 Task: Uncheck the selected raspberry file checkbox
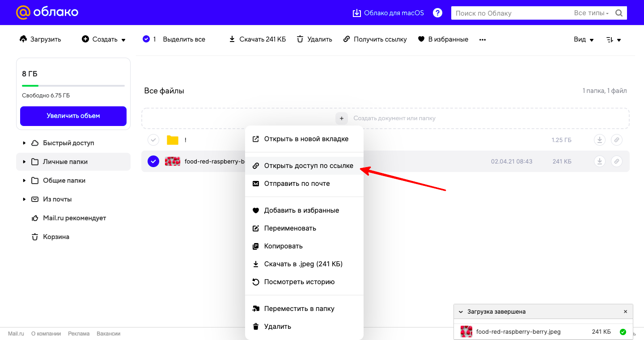pos(153,161)
